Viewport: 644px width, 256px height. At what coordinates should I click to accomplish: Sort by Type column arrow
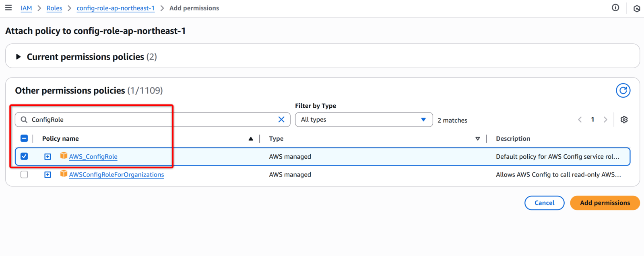pyautogui.click(x=478, y=139)
